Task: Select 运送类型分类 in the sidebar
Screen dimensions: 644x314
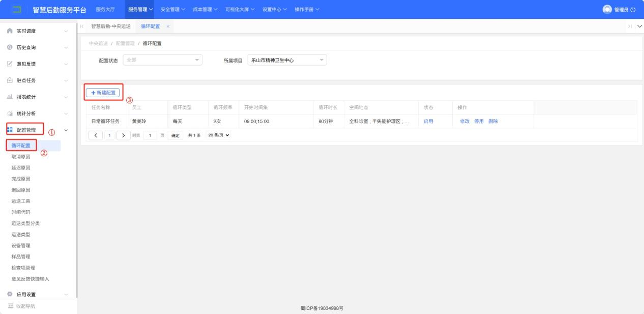Action: click(25, 223)
